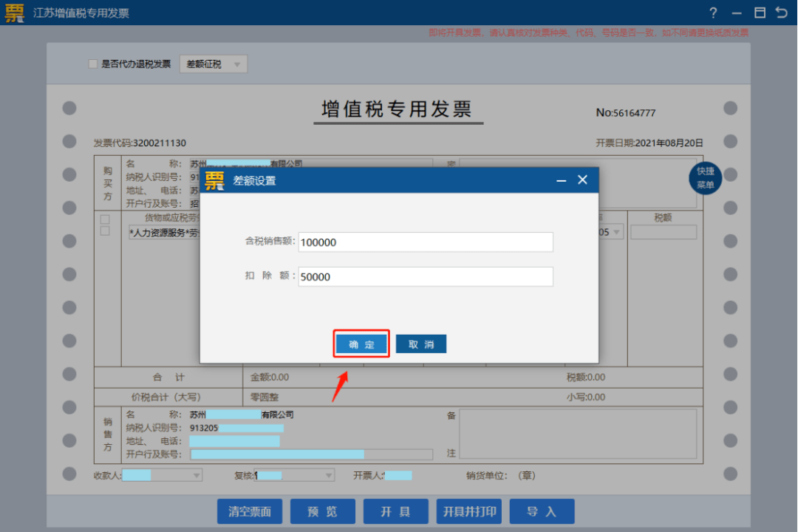Minimize the 差额设置 dialog
The image size is (798, 532).
[561, 180]
